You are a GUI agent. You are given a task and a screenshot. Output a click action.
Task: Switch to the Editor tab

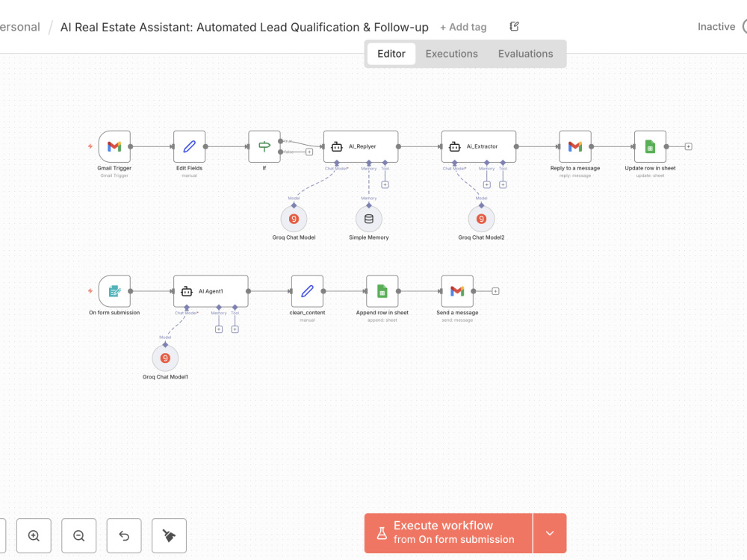click(x=391, y=54)
